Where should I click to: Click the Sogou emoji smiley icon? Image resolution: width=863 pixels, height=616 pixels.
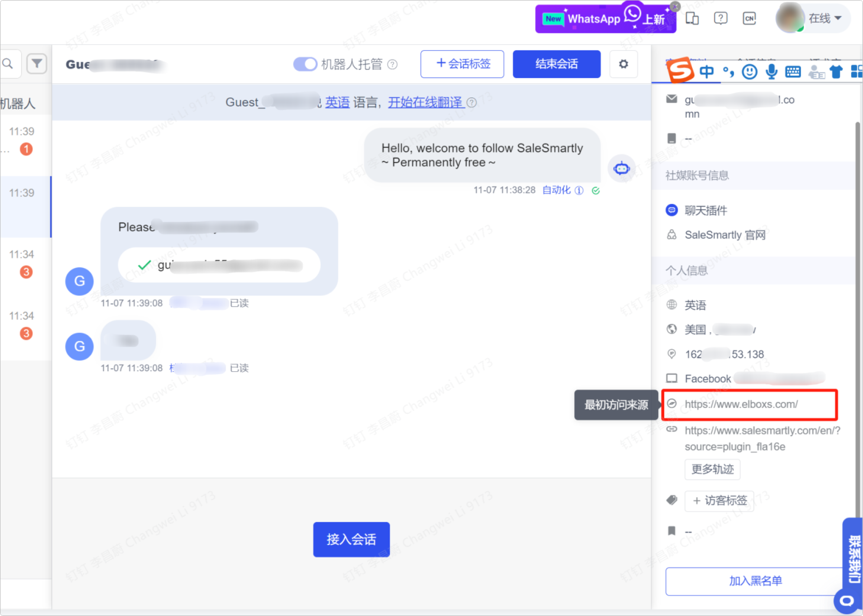tap(749, 71)
